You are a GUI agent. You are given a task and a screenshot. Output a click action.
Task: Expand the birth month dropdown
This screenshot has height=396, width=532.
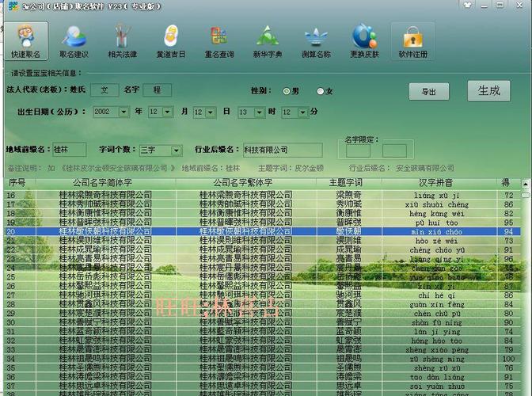[167, 112]
